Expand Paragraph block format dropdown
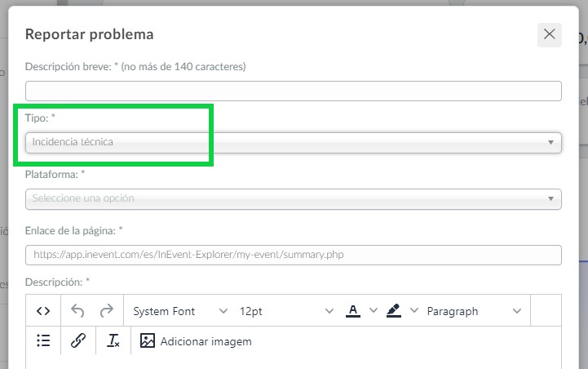Viewport: 588px width, 369px height. click(474, 311)
